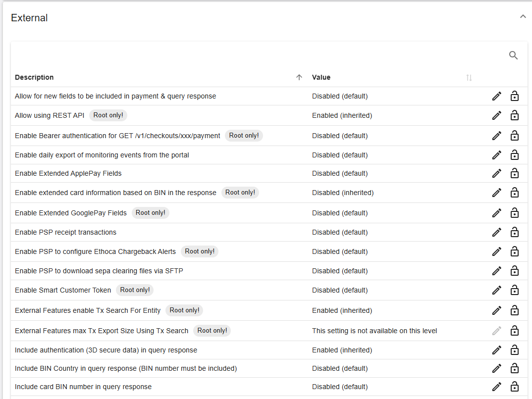Toggle the lock for Enable PSP sepa clearing files
The height and width of the screenshot is (399, 532).
(514, 271)
